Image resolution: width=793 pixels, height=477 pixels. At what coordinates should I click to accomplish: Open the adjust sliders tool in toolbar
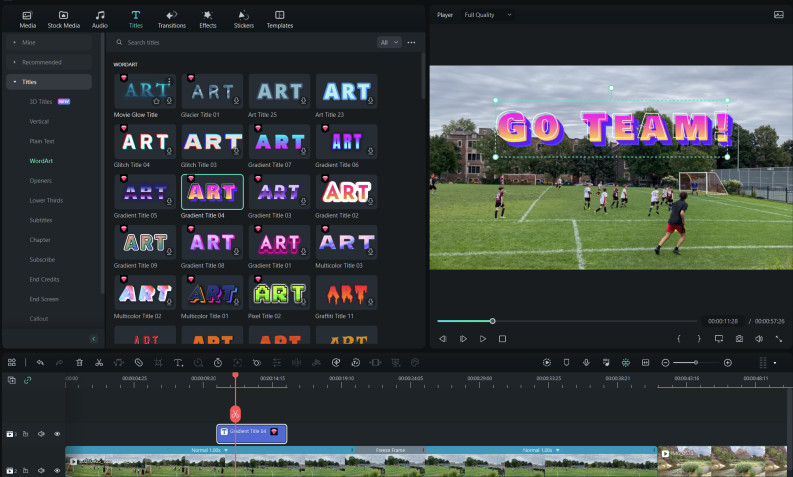coord(277,362)
